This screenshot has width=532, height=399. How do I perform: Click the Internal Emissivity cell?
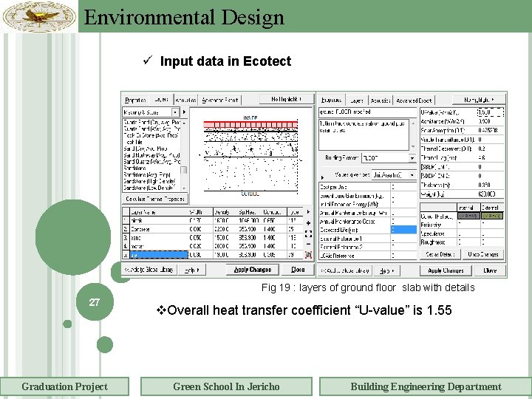[x=468, y=225]
